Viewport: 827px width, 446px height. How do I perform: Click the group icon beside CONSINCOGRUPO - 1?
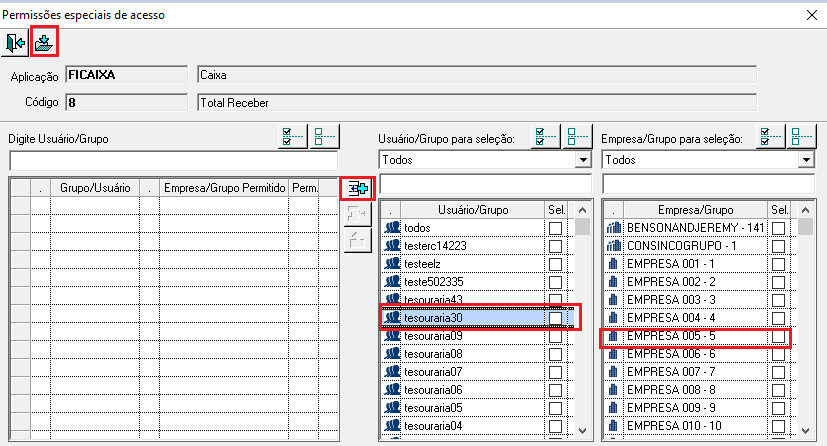[x=613, y=246]
